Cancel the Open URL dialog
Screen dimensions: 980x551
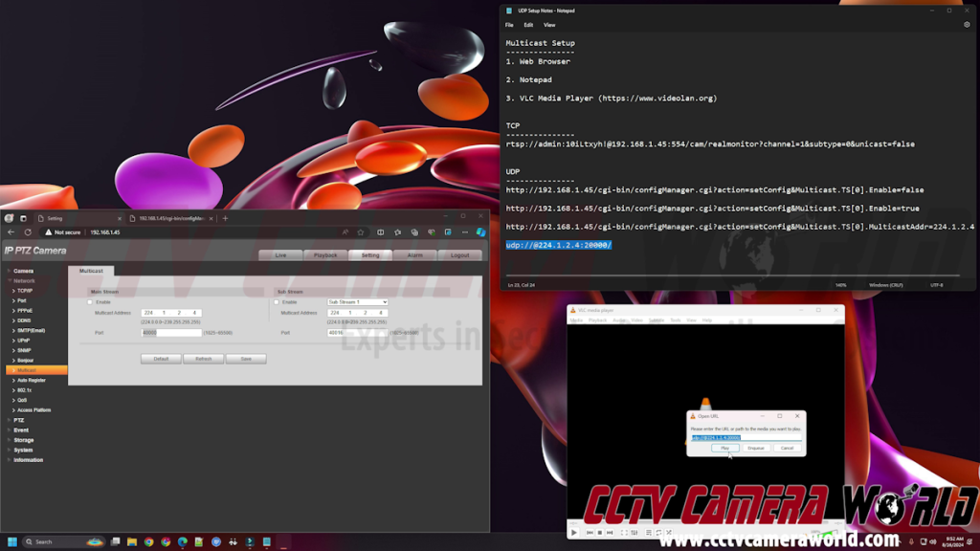click(787, 449)
